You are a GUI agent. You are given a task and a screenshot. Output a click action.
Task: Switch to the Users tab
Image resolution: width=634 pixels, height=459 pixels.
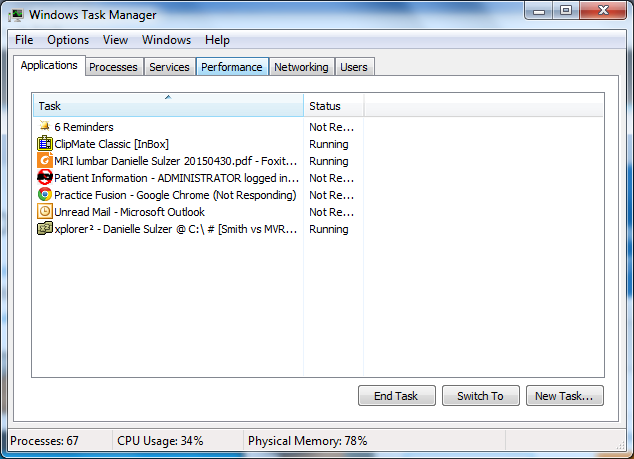(x=354, y=67)
